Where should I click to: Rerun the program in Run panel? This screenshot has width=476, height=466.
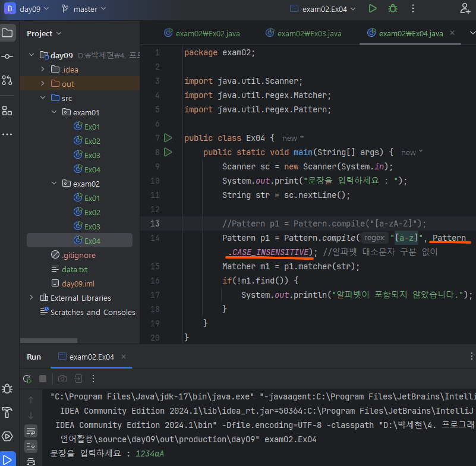pos(27,379)
